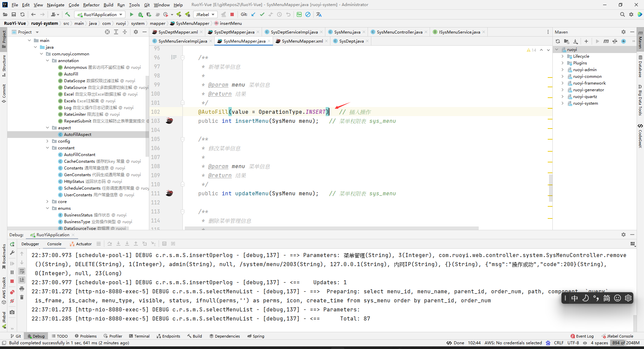Take thread dump with the camera icon

click(12, 312)
